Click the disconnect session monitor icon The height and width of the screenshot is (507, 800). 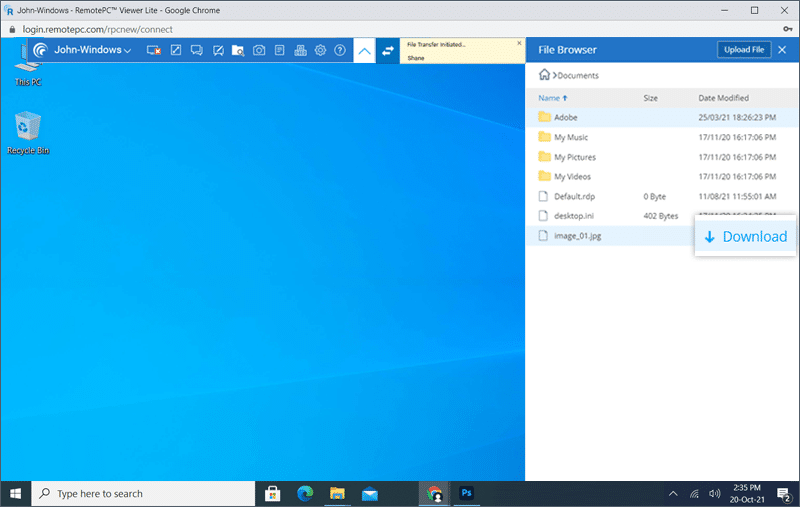point(154,50)
